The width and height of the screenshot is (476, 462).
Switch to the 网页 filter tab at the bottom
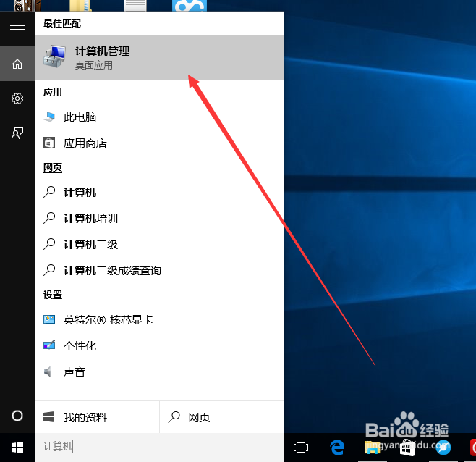tap(221, 417)
